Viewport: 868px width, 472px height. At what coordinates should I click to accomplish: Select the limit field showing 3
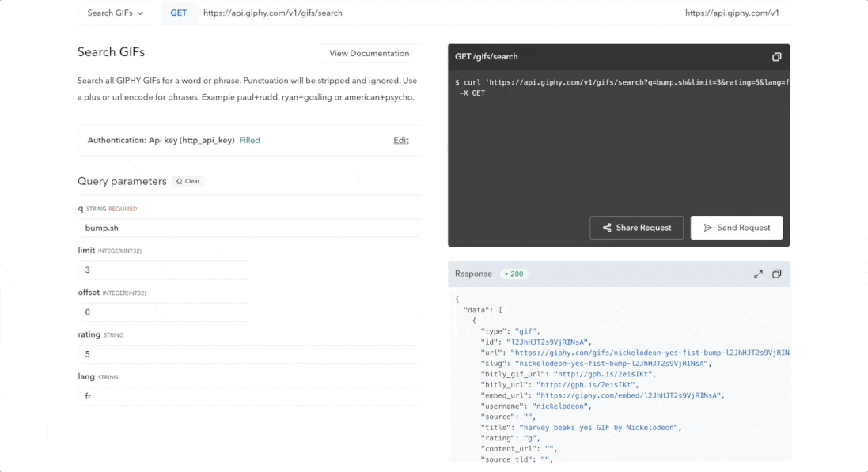coord(164,270)
